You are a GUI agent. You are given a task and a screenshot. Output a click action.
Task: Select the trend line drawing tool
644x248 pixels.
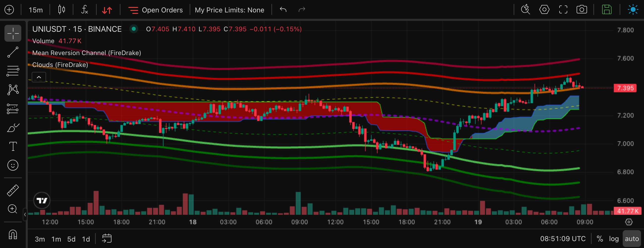(x=13, y=52)
